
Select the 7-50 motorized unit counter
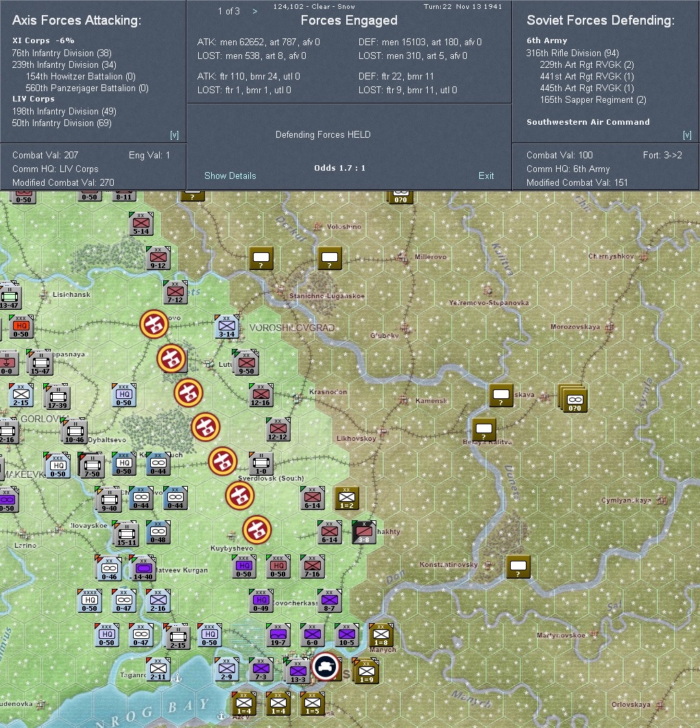[92, 466]
